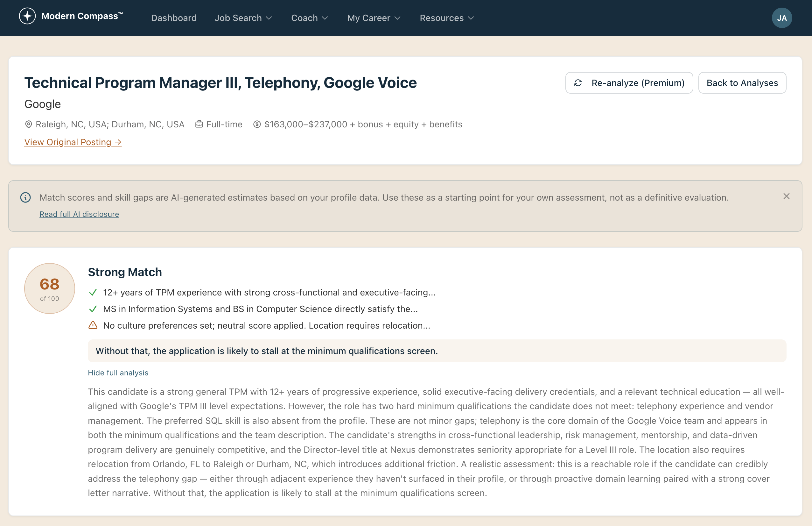Screen dimensions: 812x526
Task: Click Re-analyze (Premium) button
Action: (629, 83)
